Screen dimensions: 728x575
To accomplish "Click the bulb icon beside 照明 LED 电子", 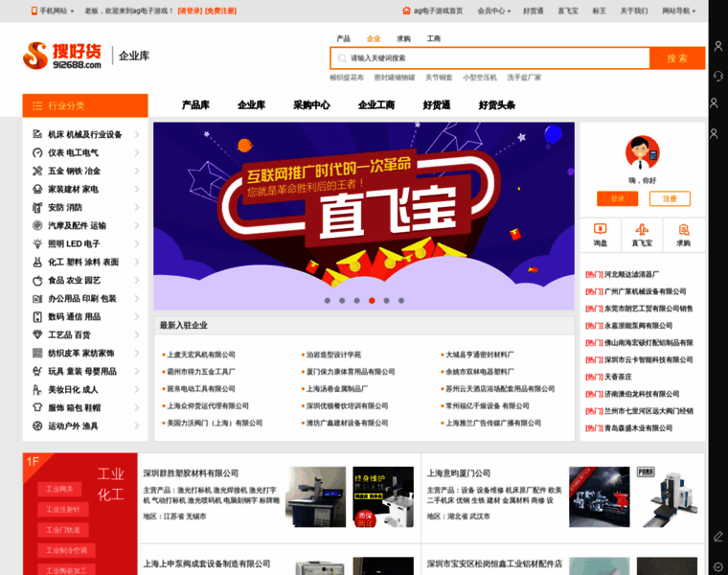I will coord(37,243).
